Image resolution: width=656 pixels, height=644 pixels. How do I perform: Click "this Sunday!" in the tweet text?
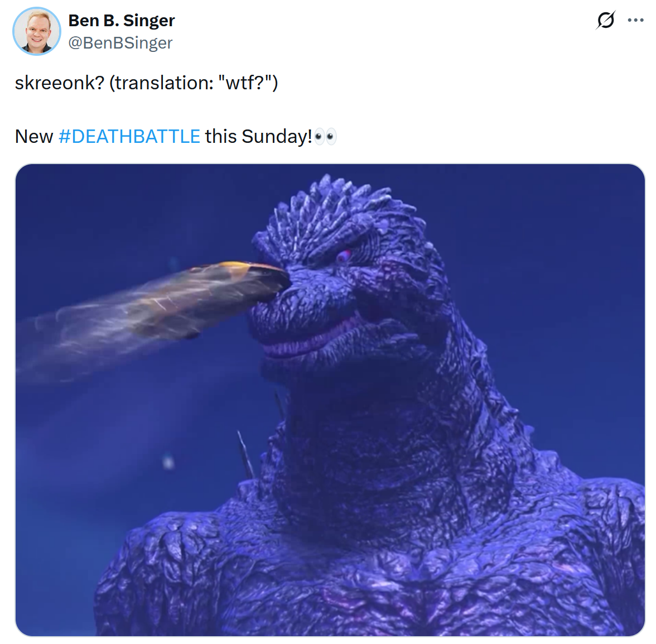click(x=259, y=136)
